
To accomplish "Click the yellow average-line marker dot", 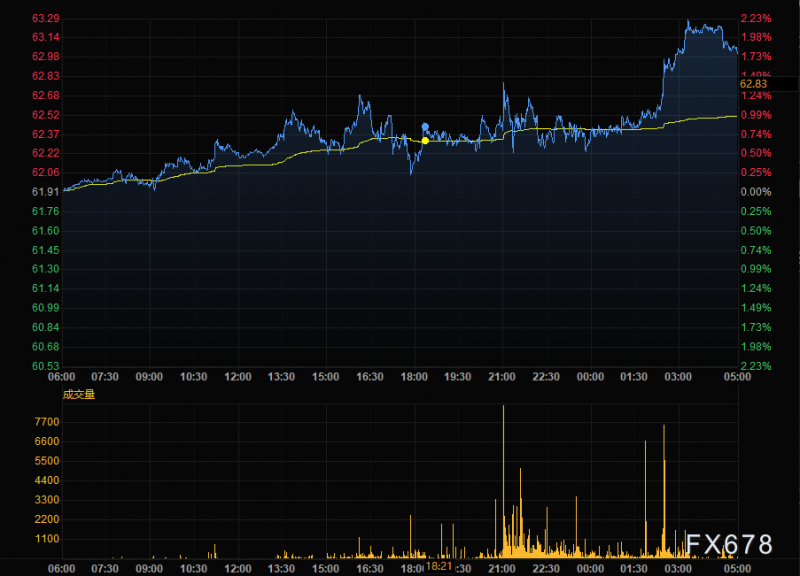I will [425, 140].
